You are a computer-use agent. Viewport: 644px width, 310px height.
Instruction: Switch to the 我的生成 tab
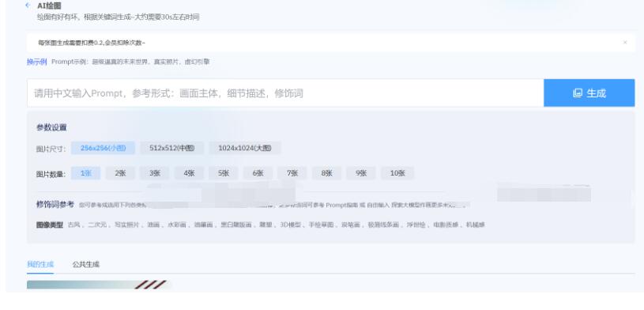[x=40, y=264]
